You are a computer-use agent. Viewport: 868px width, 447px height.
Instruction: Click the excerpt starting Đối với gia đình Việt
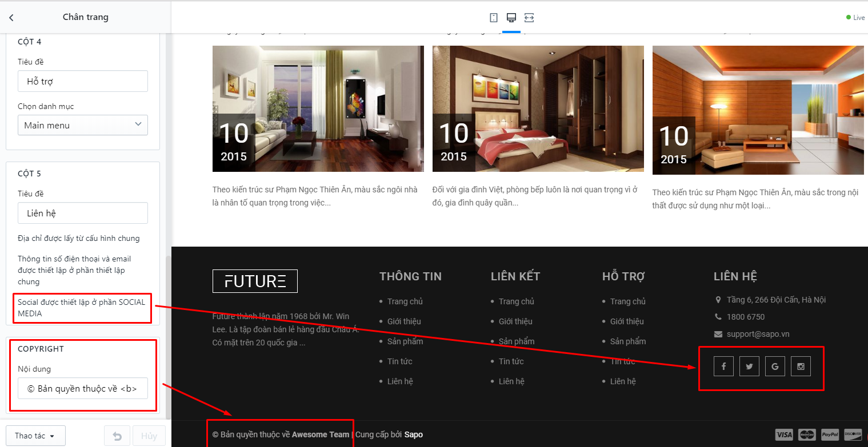[535, 196]
